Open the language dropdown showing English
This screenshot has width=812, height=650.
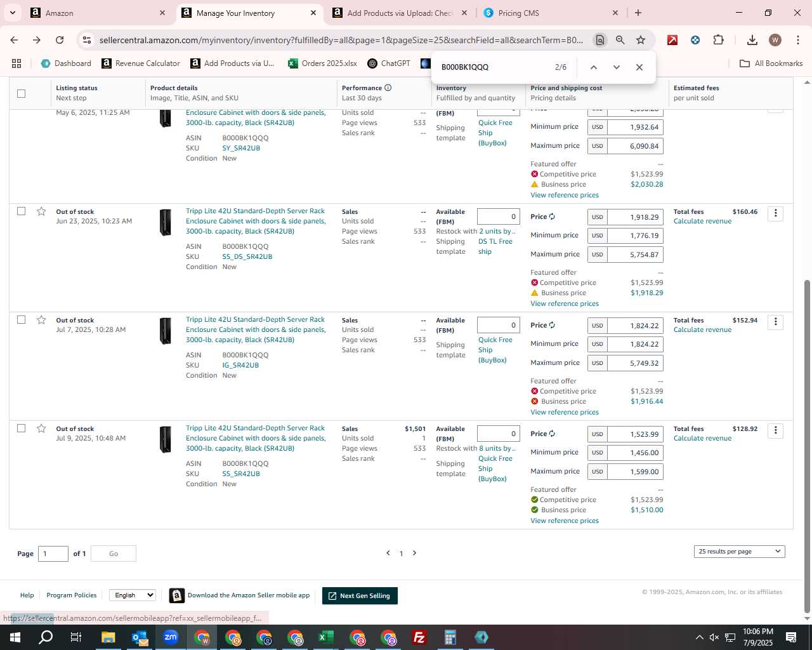[x=133, y=595]
